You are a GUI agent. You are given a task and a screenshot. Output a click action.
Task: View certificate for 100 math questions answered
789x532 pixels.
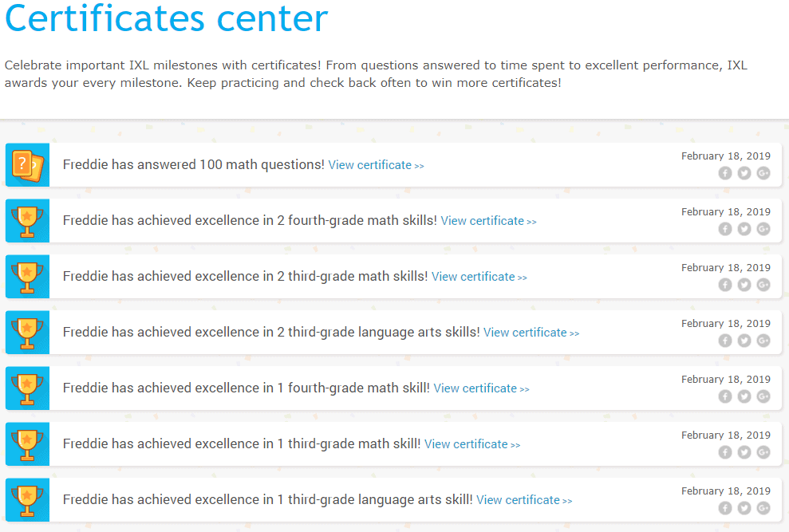pos(376,165)
